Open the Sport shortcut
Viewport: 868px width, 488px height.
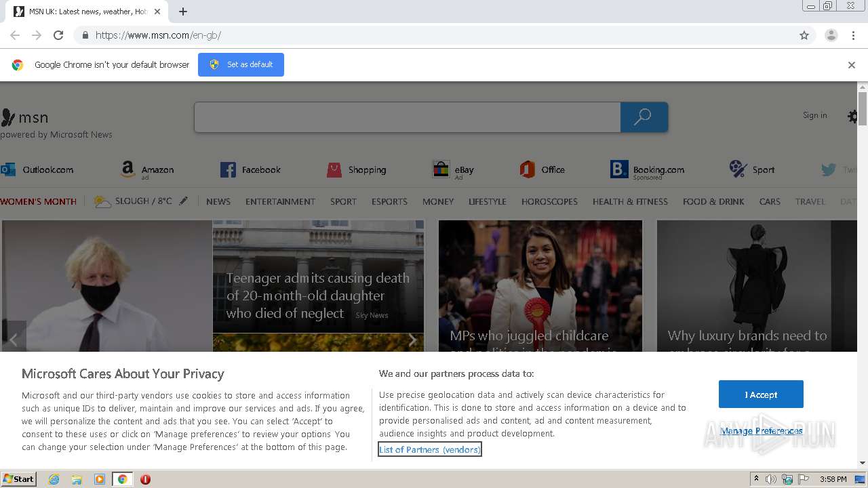pos(751,169)
